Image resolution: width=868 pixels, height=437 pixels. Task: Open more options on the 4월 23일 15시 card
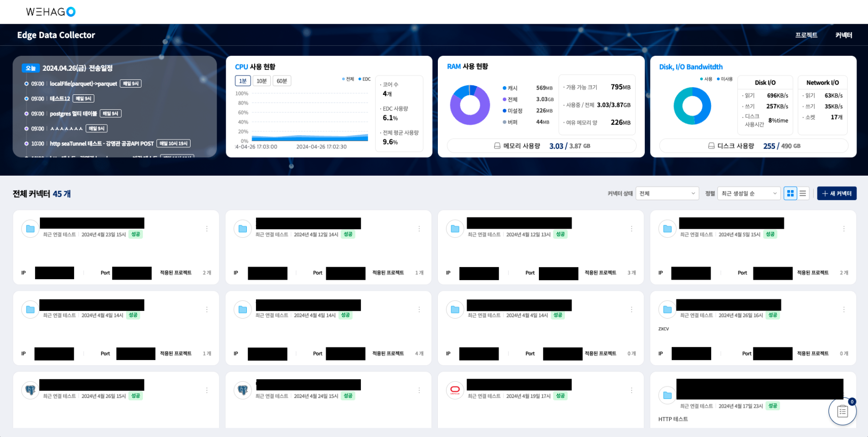click(x=207, y=229)
